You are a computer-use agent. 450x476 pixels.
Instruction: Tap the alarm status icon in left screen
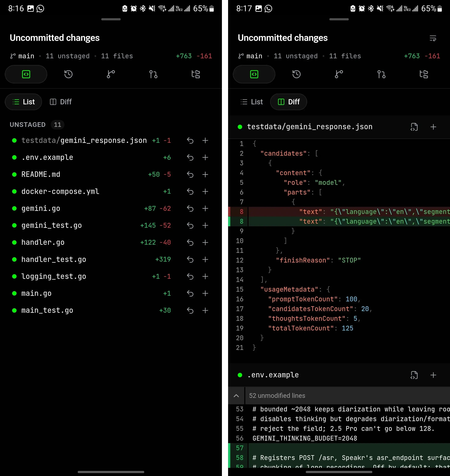click(x=134, y=9)
